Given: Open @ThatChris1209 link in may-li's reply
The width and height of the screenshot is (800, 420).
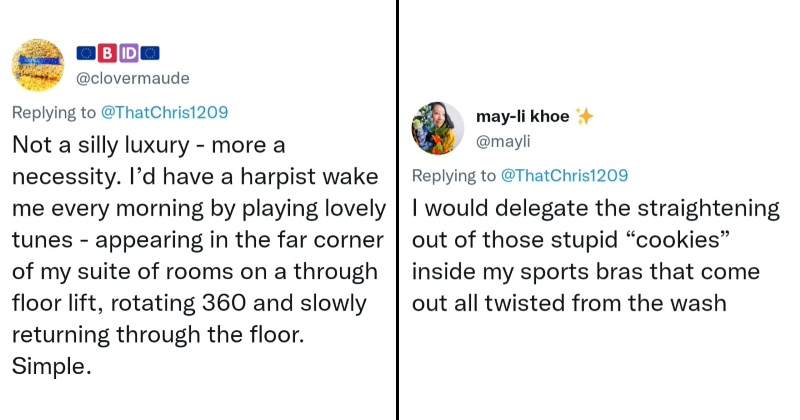Looking at the screenshot, I should tap(563, 176).
